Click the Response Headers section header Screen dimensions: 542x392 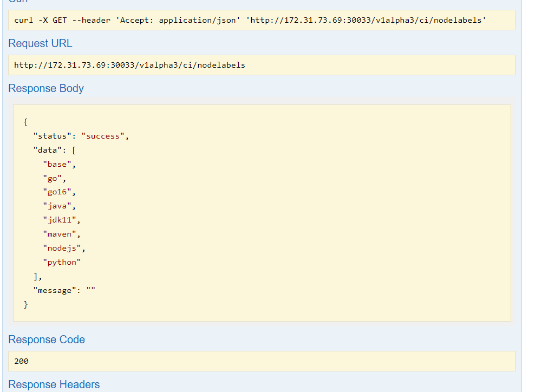point(54,384)
